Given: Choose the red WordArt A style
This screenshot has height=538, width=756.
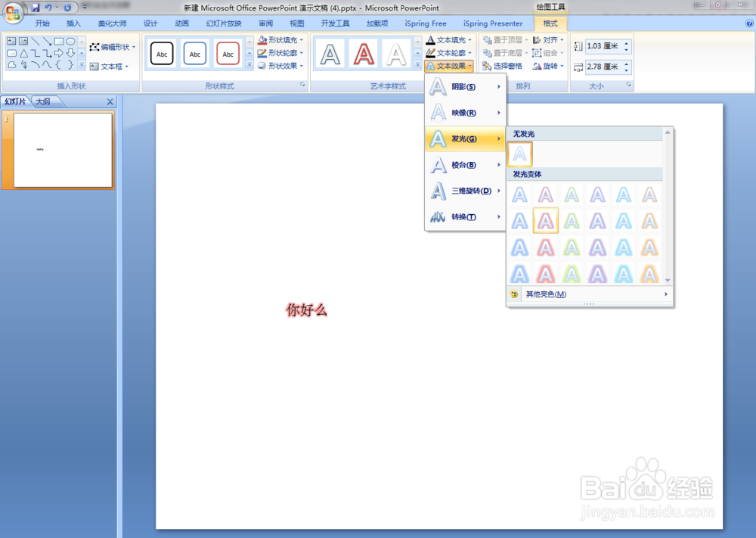Looking at the screenshot, I should (x=364, y=54).
